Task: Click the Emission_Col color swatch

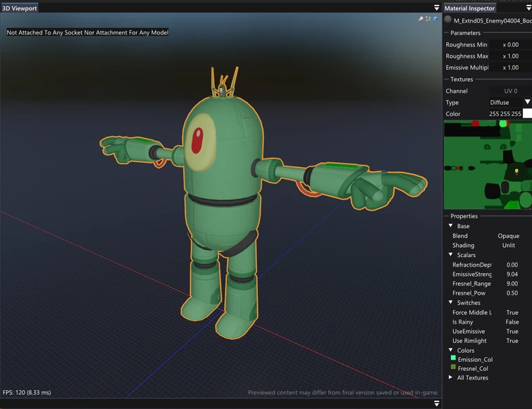Action: [453, 358]
